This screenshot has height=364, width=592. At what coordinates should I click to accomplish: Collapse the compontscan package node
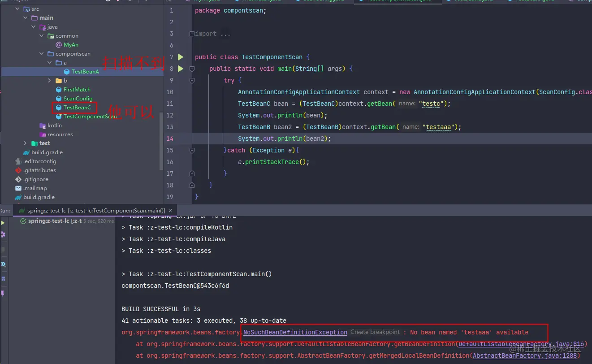pos(42,54)
